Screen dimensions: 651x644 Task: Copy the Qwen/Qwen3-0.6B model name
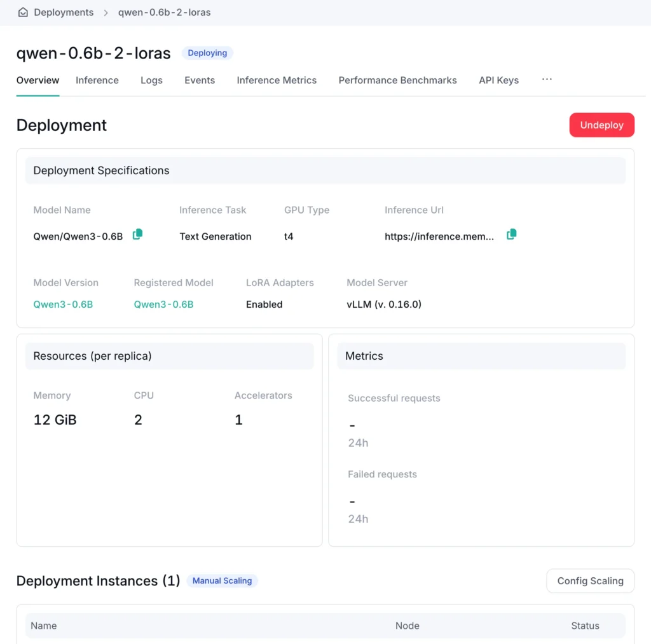pyautogui.click(x=137, y=235)
